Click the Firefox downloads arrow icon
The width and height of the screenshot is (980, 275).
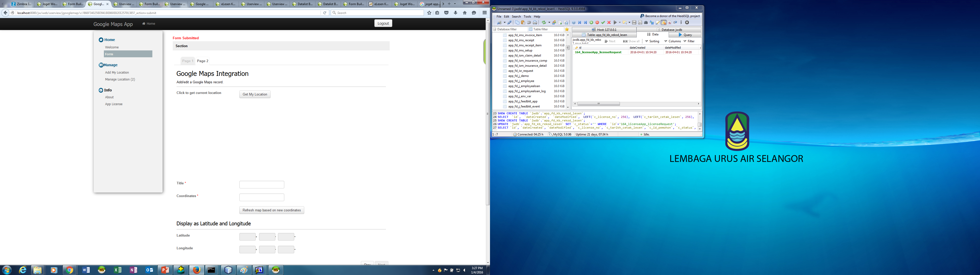click(x=455, y=13)
